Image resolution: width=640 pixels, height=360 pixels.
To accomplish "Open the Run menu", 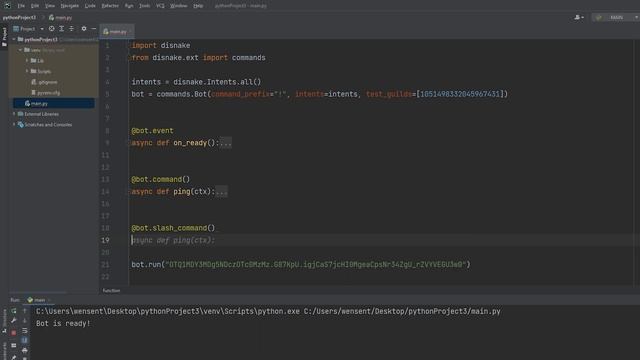I will (x=129, y=6).
